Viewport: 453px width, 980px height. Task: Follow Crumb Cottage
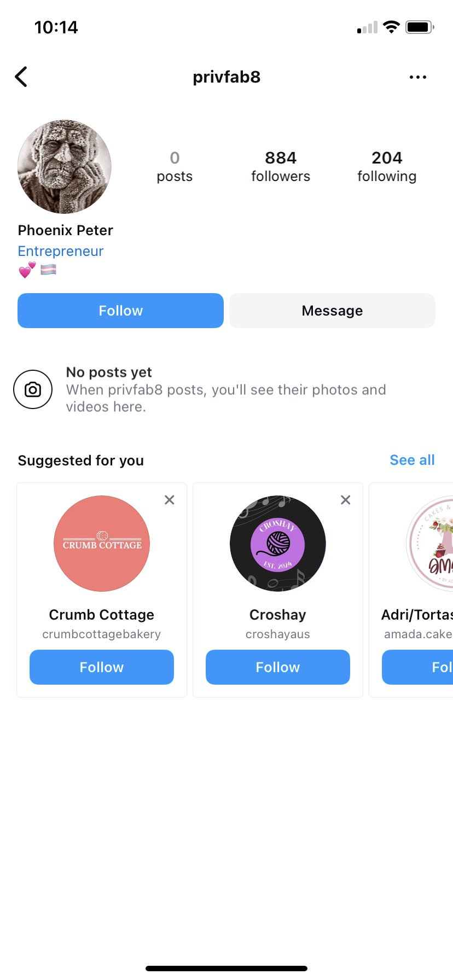(x=102, y=667)
